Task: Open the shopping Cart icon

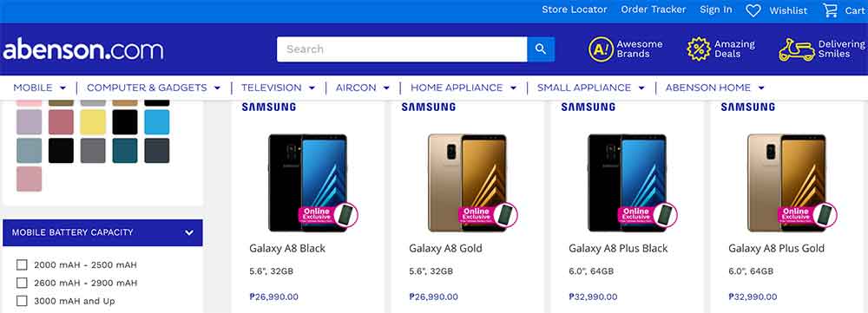Action: tap(830, 10)
